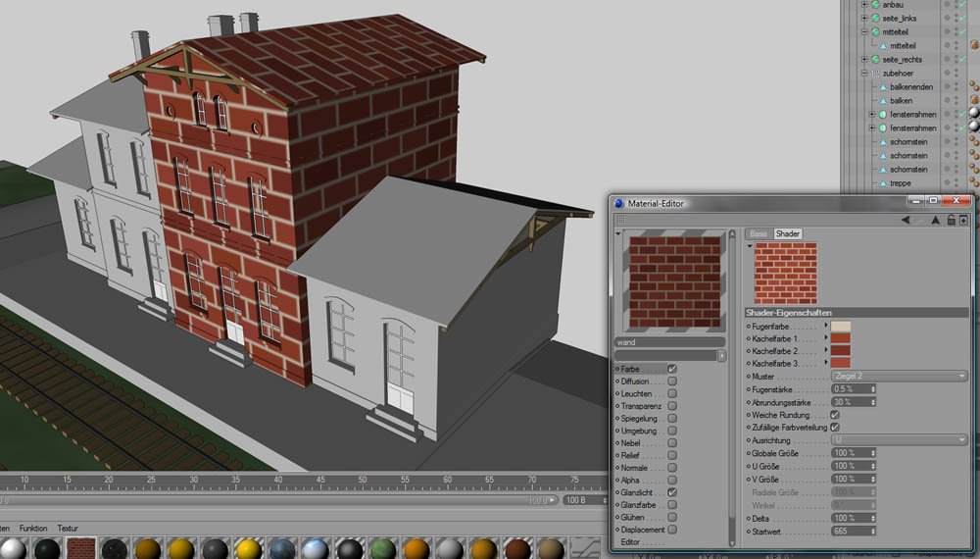Select the brick material thumbnail in material manager

coord(80,548)
